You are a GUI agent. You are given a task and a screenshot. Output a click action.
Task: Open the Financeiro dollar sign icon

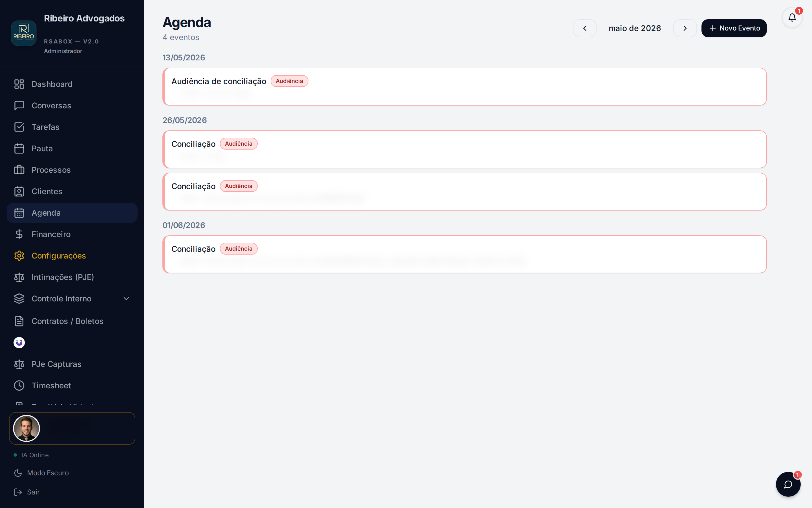(19, 234)
